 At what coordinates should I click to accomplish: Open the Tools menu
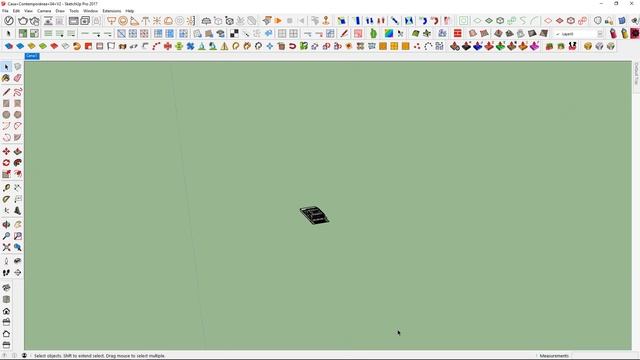pos(74,11)
